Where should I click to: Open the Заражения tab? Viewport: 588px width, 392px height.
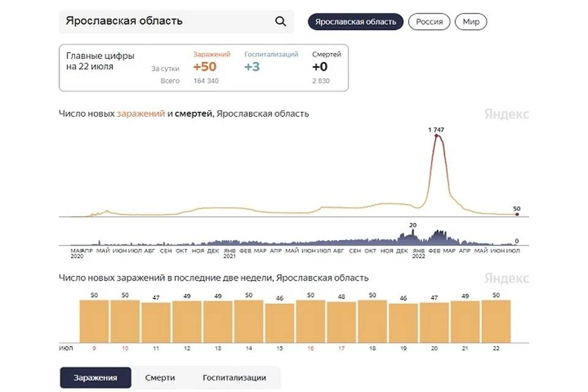click(x=96, y=377)
